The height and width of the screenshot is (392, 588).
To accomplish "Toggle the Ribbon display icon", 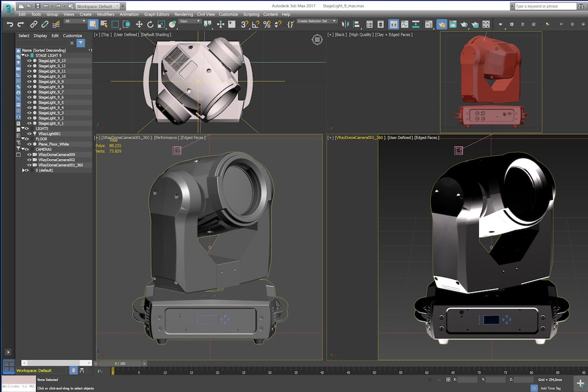I will click(x=393, y=24).
